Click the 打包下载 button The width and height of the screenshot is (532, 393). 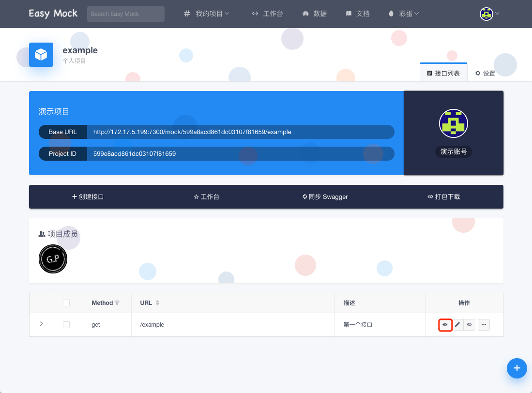pyautogui.click(x=444, y=196)
